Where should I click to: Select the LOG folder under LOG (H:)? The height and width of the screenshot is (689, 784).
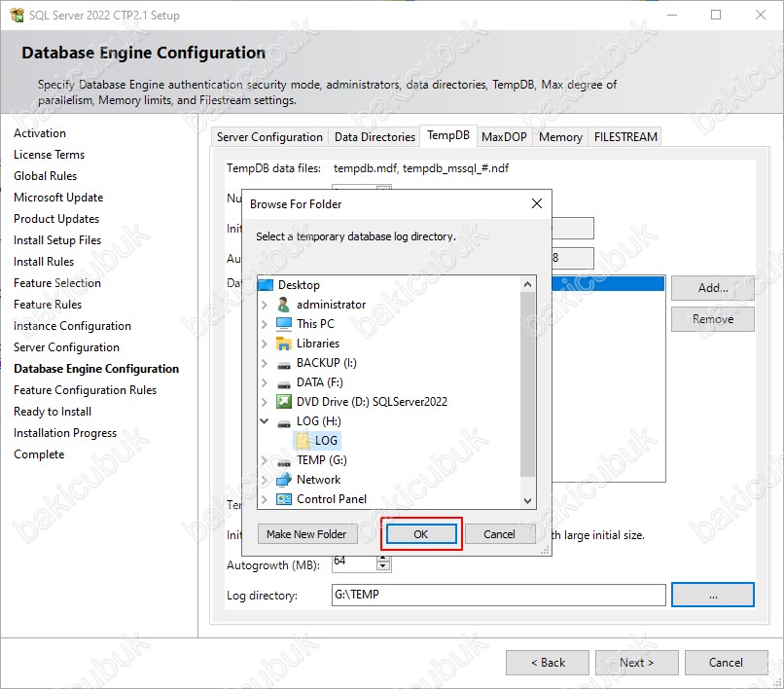(326, 441)
